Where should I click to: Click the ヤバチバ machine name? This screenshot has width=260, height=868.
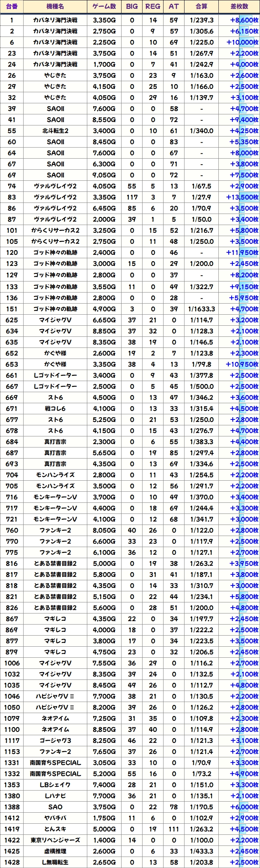coord(55,818)
